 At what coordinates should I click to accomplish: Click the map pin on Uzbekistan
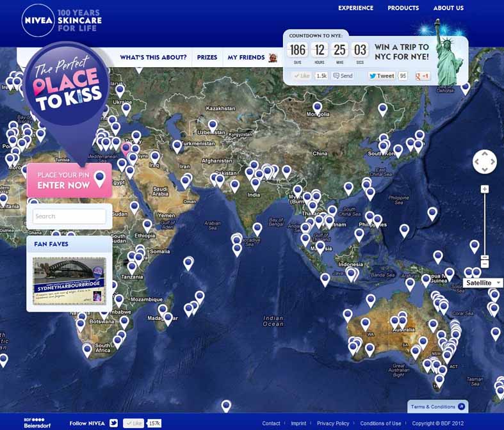coord(213,127)
